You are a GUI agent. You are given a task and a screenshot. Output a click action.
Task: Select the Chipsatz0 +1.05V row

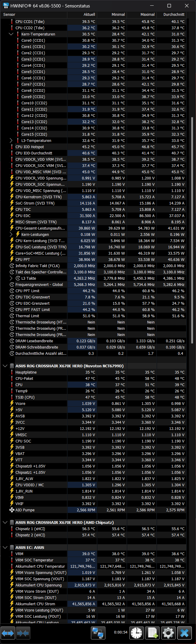click(94, 466)
